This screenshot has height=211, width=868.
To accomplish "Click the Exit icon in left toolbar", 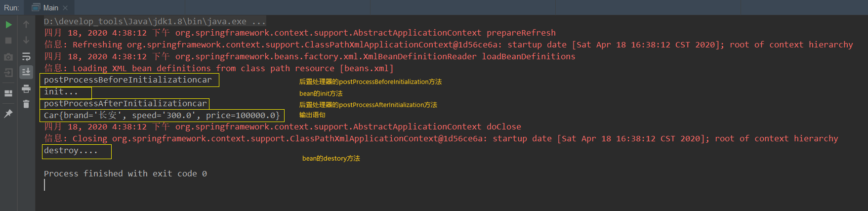I will [8, 73].
